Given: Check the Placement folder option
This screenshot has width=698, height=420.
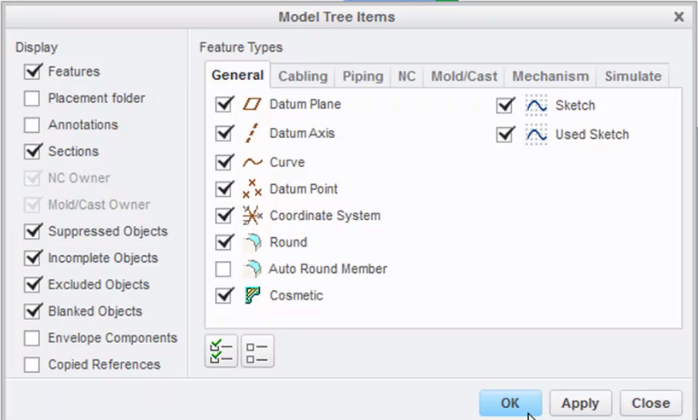Looking at the screenshot, I should pyautogui.click(x=32, y=99).
